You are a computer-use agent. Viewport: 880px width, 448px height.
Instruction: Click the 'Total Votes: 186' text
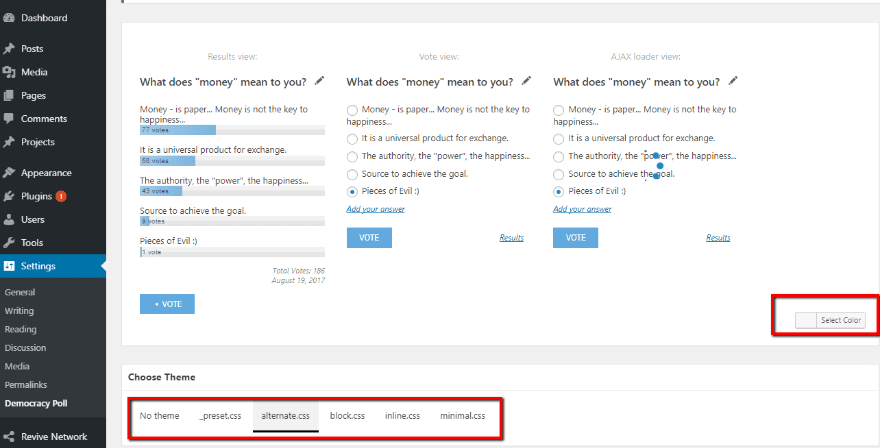point(298,271)
